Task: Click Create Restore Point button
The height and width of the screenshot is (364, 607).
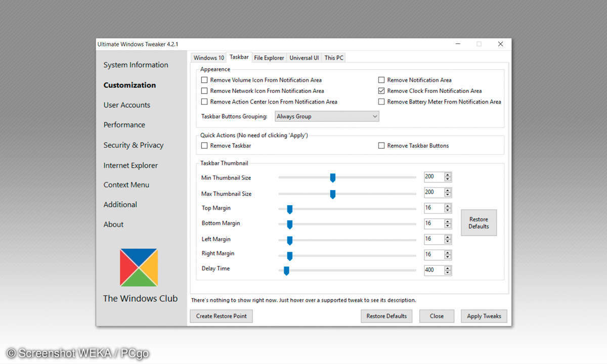Action: click(222, 316)
